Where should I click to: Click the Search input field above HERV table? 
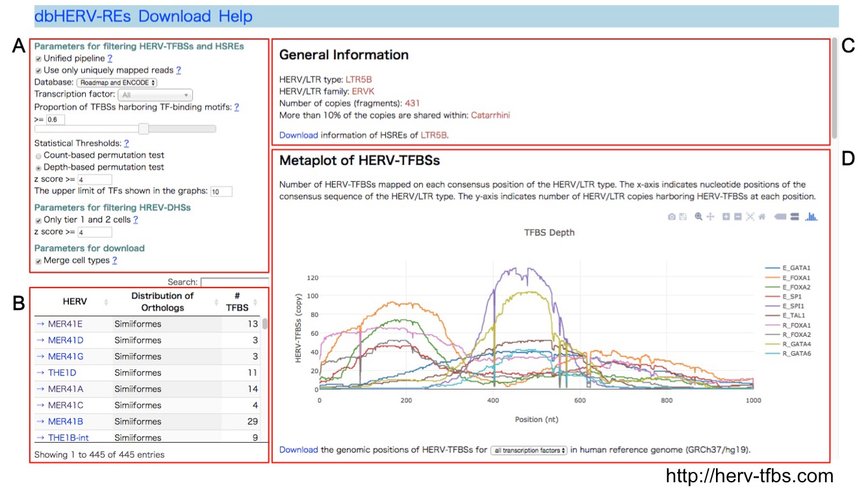(x=234, y=282)
